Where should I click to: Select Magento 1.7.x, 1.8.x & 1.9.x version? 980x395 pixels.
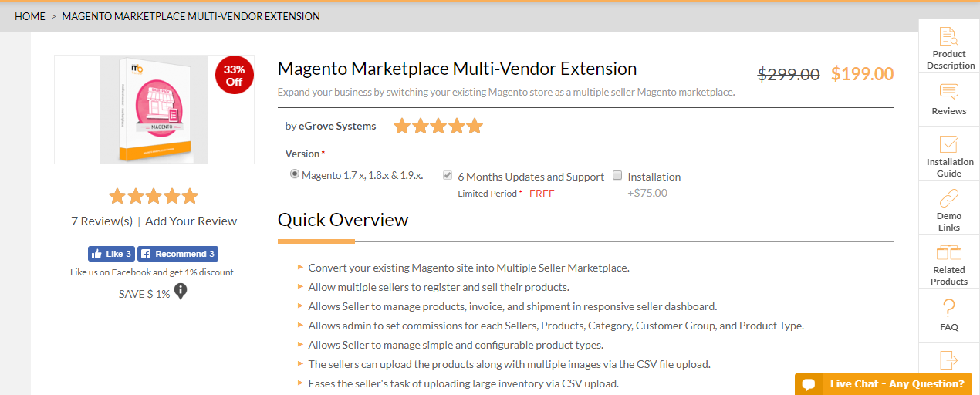(x=294, y=174)
